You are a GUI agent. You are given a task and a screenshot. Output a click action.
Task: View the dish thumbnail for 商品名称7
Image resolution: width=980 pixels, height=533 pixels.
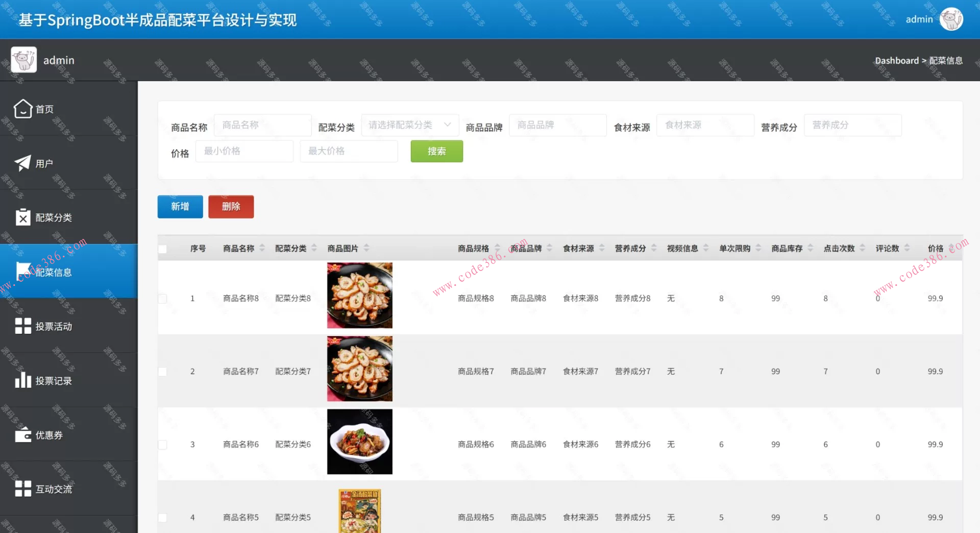coord(359,369)
